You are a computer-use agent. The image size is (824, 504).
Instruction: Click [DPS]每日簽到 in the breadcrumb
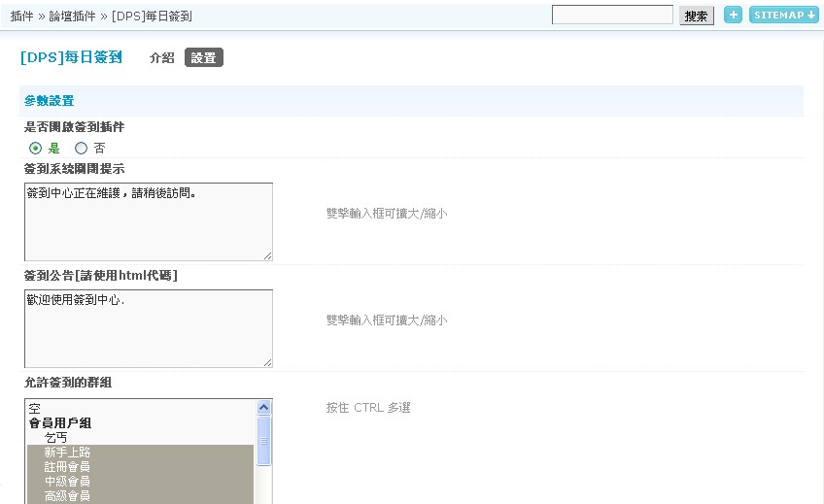[152, 17]
